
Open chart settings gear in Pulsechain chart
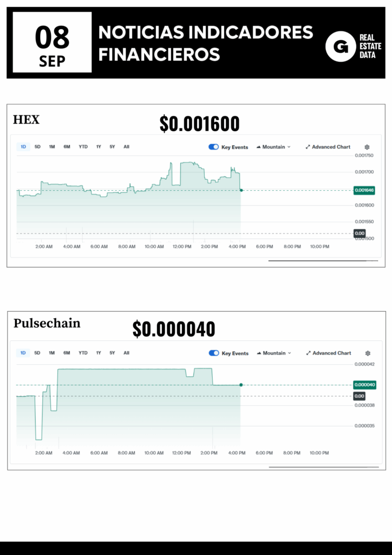click(x=368, y=353)
